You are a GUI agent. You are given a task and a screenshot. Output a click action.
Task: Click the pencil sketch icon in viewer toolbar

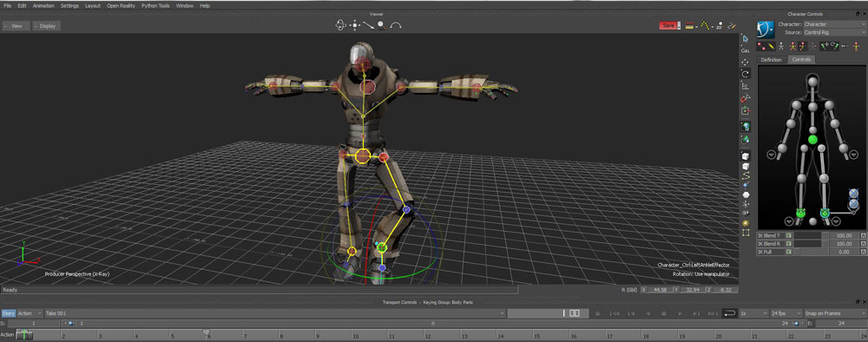pyautogui.click(x=731, y=25)
